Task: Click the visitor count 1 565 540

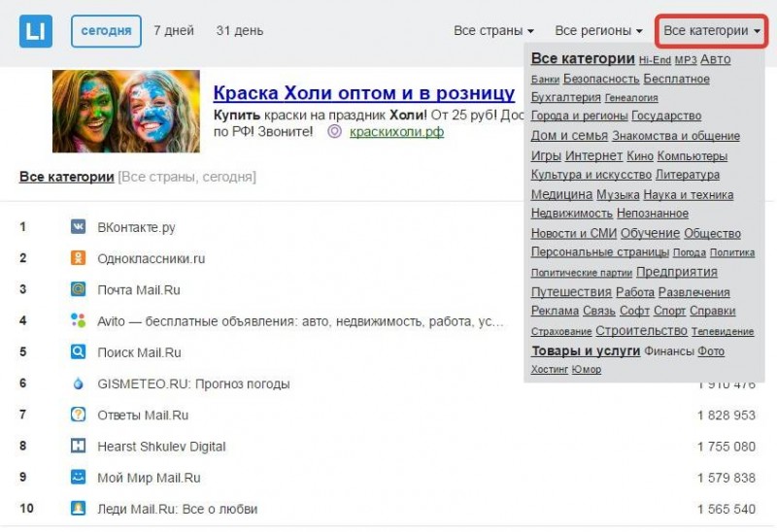Action: tap(726, 509)
